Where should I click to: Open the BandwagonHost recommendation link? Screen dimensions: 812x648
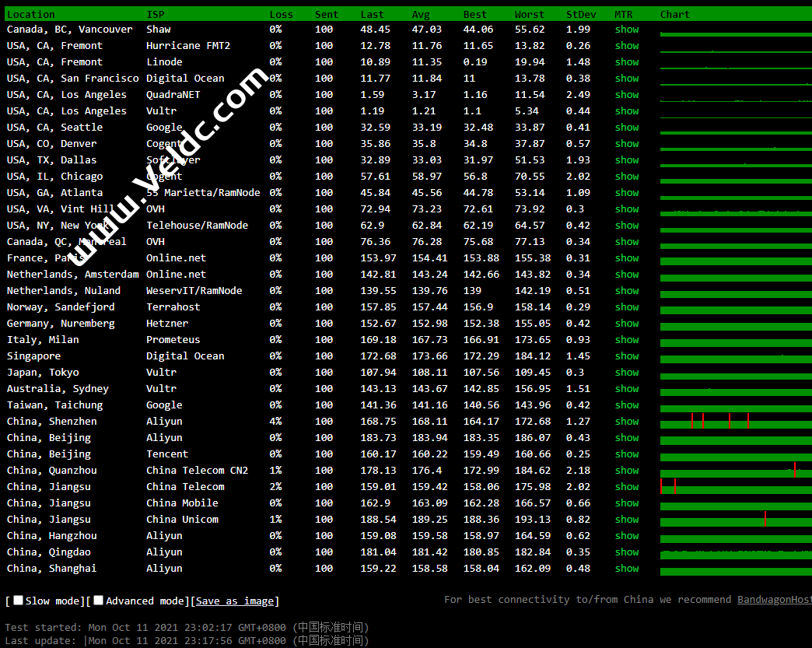(774, 600)
